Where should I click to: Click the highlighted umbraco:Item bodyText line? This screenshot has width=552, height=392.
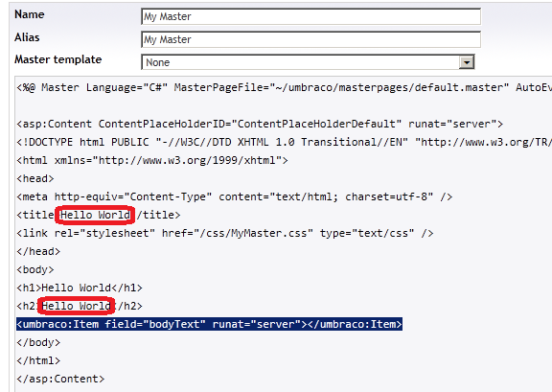click(209, 324)
